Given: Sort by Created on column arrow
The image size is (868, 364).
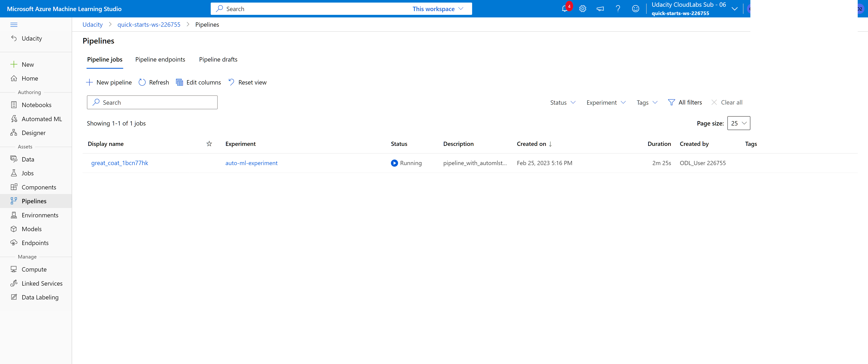Looking at the screenshot, I should (x=550, y=144).
